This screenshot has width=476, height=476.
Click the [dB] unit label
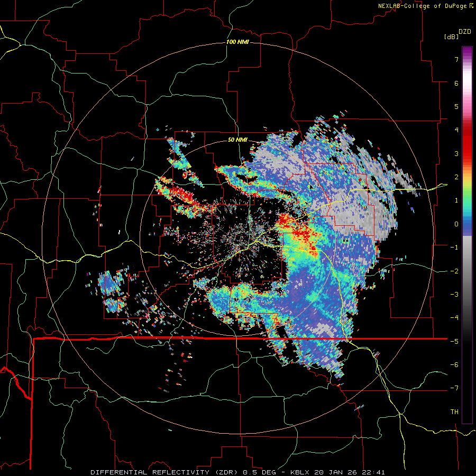point(451,36)
